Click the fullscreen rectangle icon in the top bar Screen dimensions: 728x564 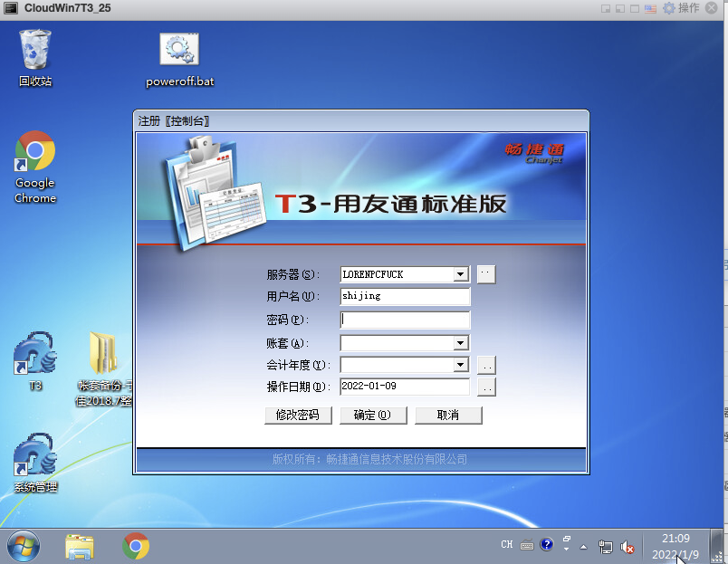point(635,8)
